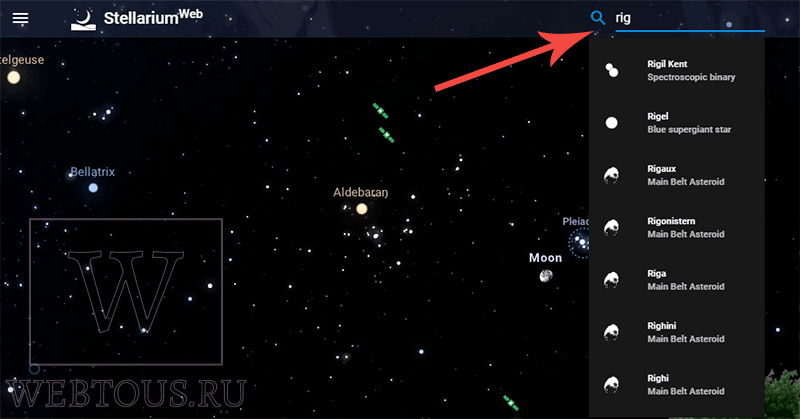The height and width of the screenshot is (419, 800).
Task: Click the magnifier search icon
Action: (x=598, y=18)
